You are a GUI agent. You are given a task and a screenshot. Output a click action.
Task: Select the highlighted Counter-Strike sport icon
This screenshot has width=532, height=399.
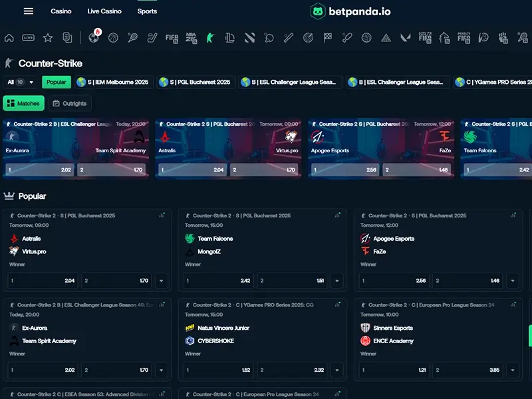tap(210, 38)
